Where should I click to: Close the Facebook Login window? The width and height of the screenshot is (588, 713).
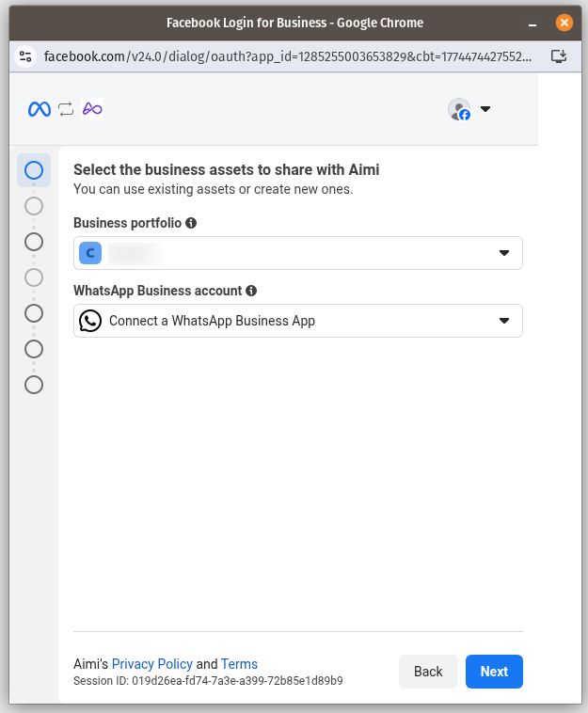coord(564,23)
